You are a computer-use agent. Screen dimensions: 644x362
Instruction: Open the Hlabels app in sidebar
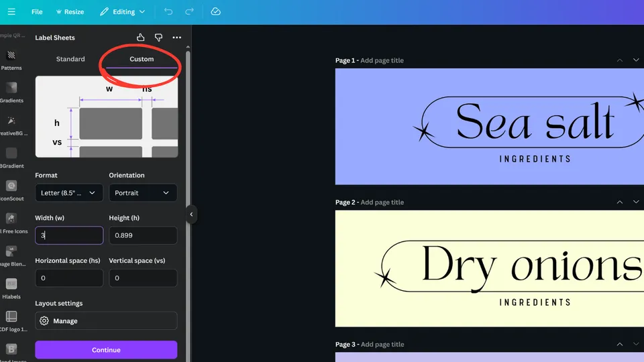point(11,288)
